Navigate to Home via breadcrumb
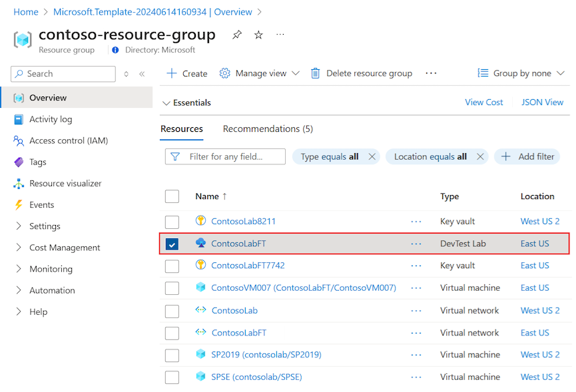Image resolution: width=576 pixels, height=392 pixels. coord(25,12)
